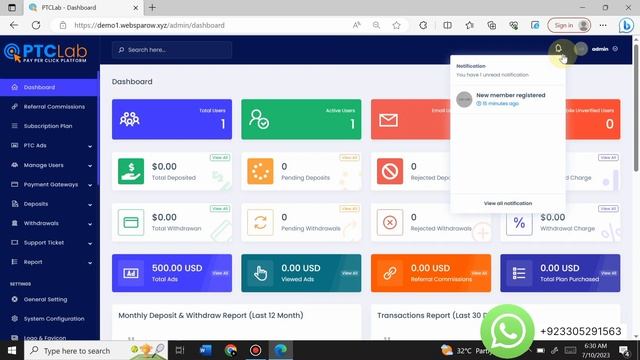This screenshot has width=640, height=360.
Task: Click View All on Viewed Ads card
Action: [x=350, y=273]
